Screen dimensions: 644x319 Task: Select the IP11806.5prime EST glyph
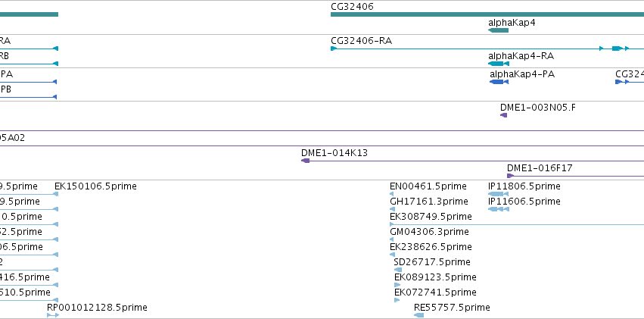point(496,194)
